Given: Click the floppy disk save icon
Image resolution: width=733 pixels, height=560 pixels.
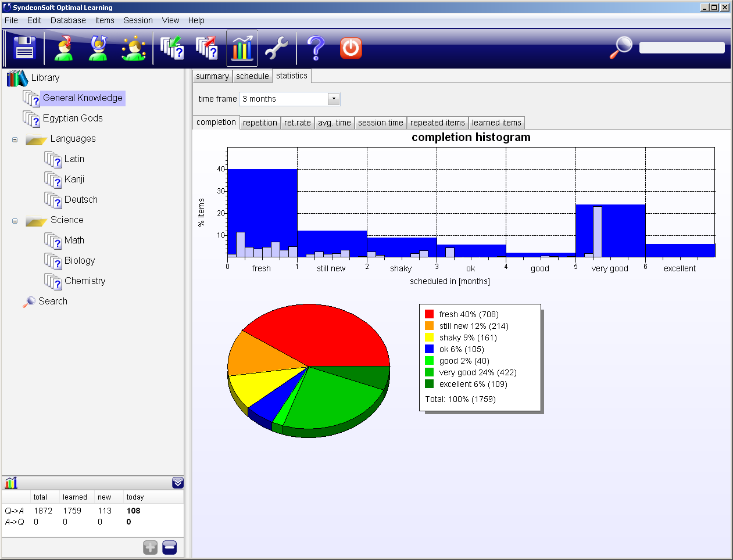Looking at the screenshot, I should pos(24,48).
